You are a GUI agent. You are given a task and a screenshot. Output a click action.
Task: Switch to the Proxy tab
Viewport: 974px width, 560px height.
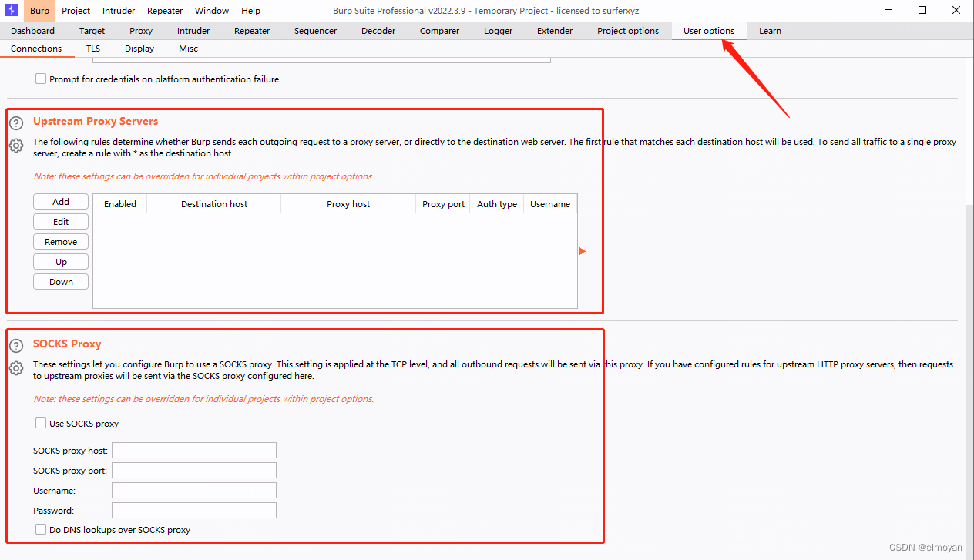[141, 31]
